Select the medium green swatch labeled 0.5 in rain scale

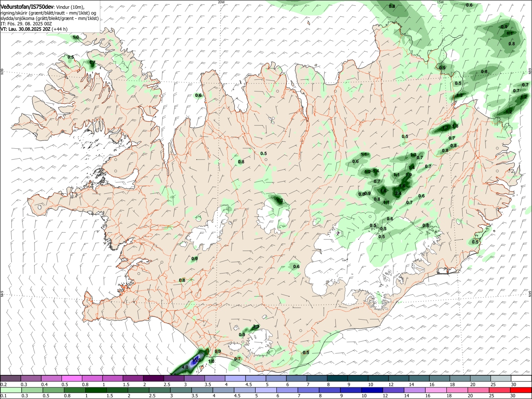53,390
